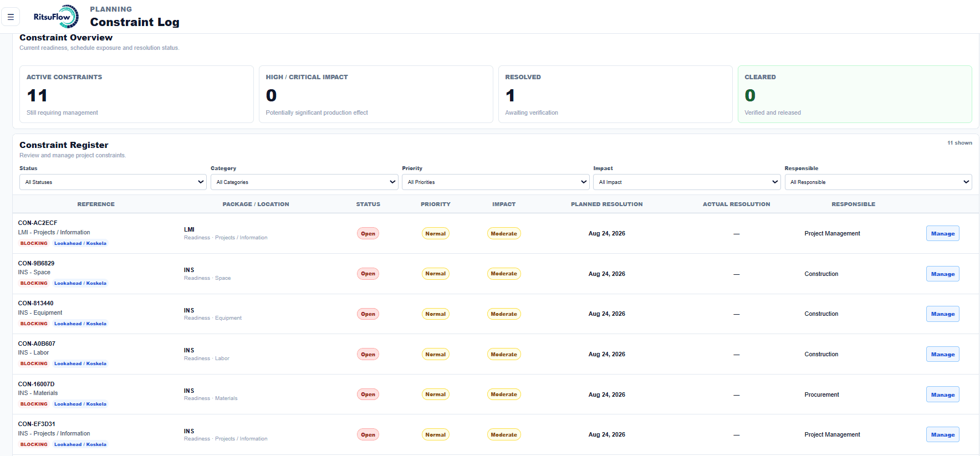This screenshot has width=980, height=456.
Task: Click the Moderate impact badge for CON-16007D
Action: (504, 394)
